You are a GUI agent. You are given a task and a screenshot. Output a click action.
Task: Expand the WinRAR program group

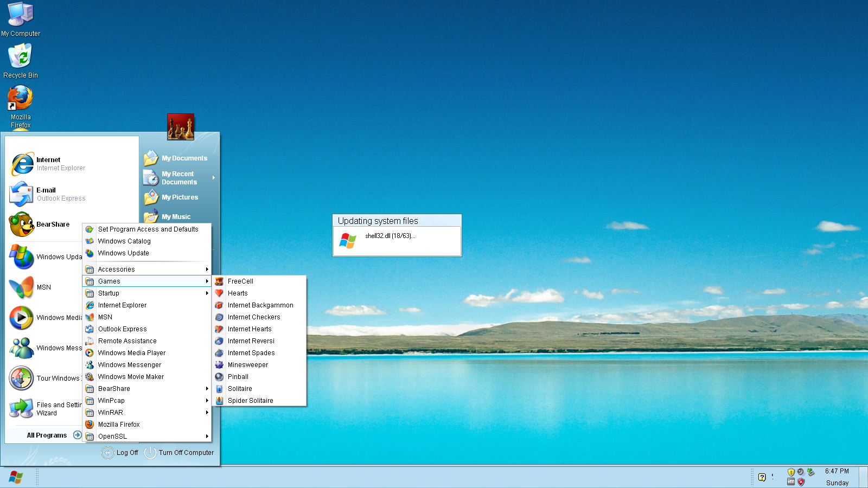click(146, 413)
